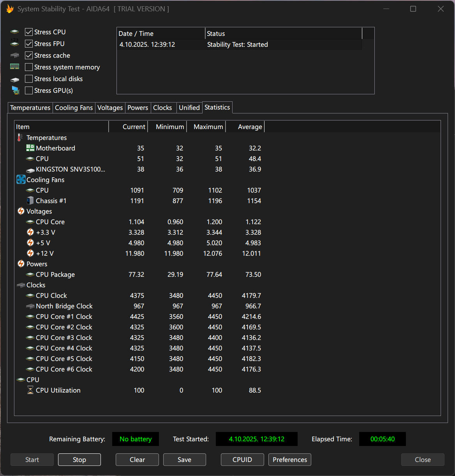Click the Motherboard green board icon

click(30, 148)
